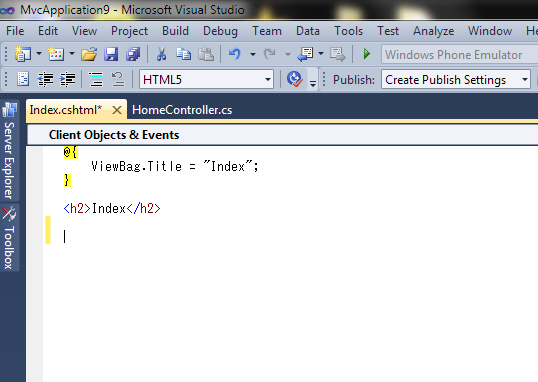Screen dimensions: 538x382
Task: Click the Copy icon
Action: (184, 54)
